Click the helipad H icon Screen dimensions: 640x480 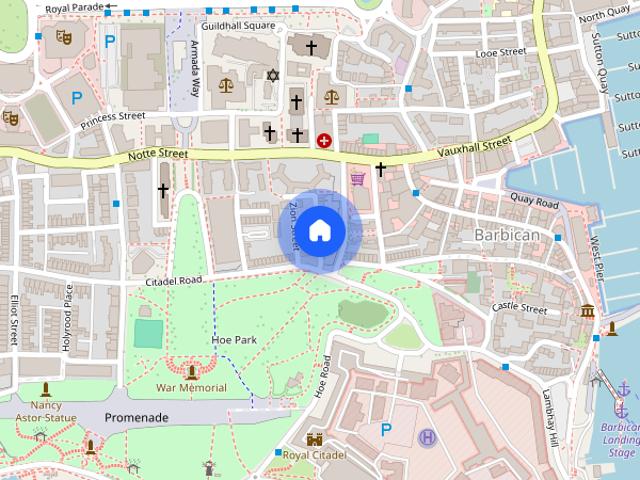[427, 438]
